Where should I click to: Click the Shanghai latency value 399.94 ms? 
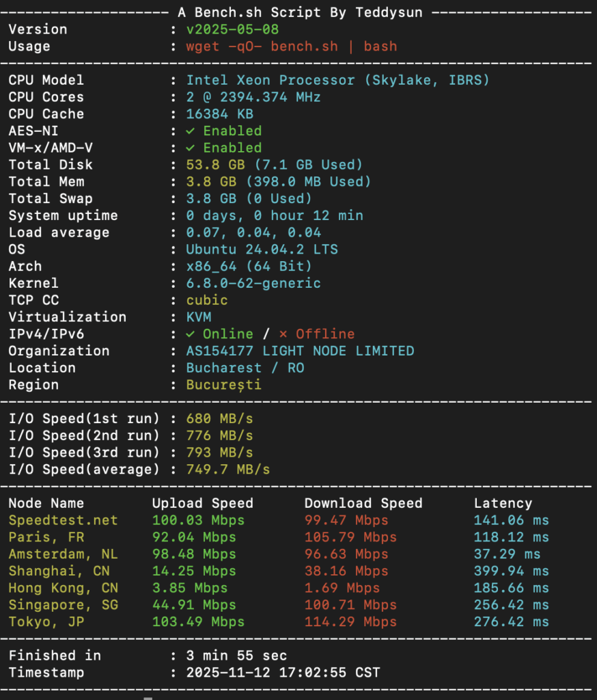[x=511, y=571]
